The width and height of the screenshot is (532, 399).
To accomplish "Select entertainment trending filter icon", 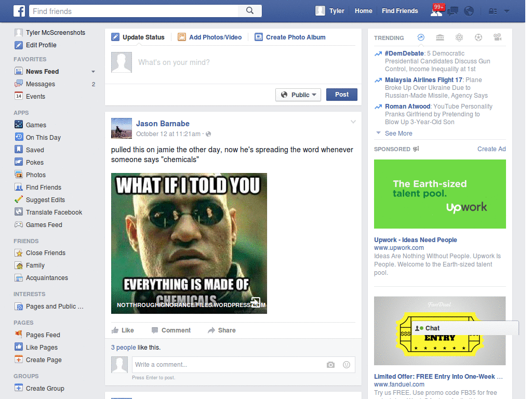I will coord(497,37).
